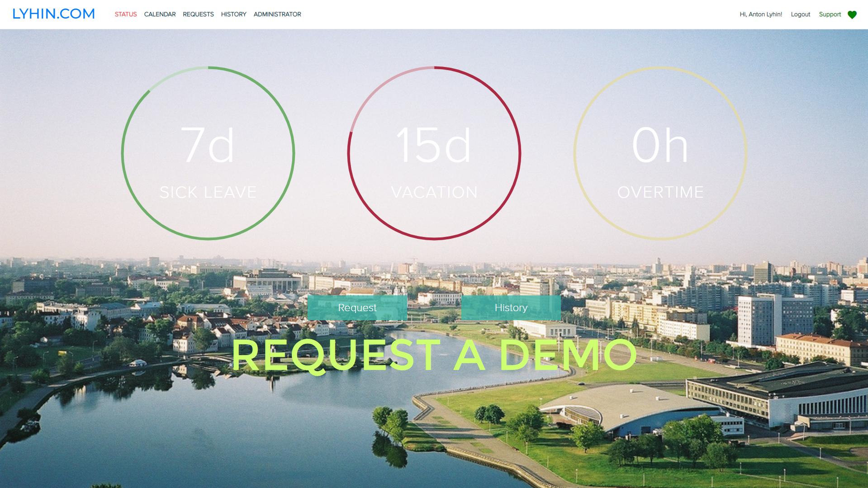The height and width of the screenshot is (488, 868).
Task: Click the 15d vacation balance number
Action: coord(434,145)
